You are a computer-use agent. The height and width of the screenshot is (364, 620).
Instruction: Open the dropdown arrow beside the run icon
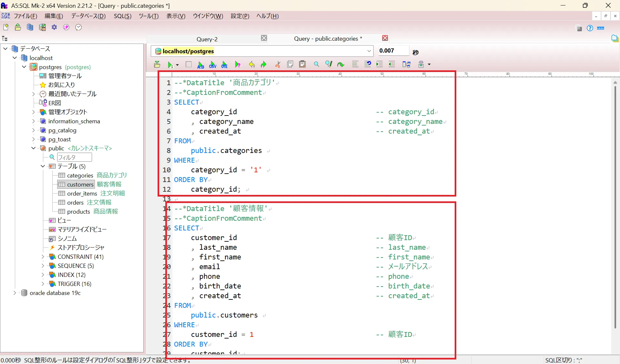pyautogui.click(x=177, y=65)
